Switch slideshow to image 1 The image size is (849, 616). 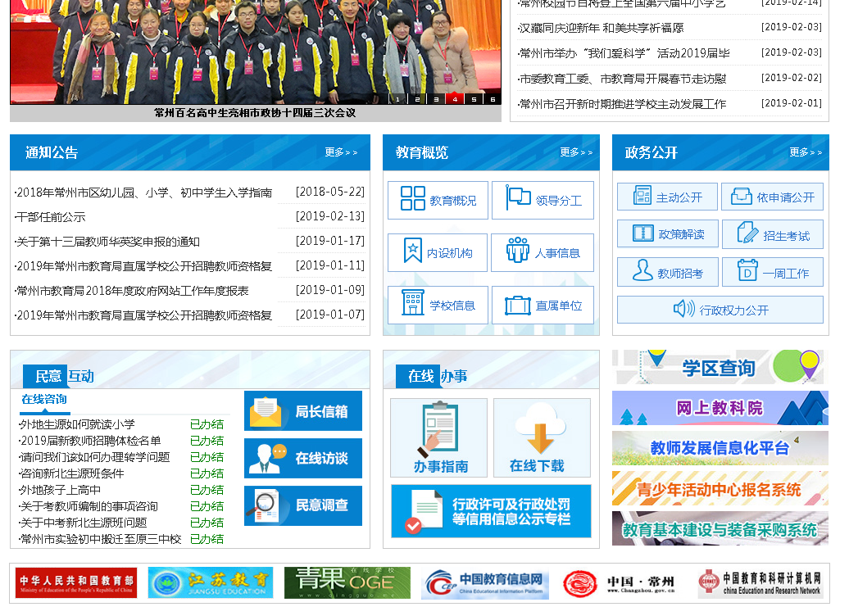(x=398, y=99)
